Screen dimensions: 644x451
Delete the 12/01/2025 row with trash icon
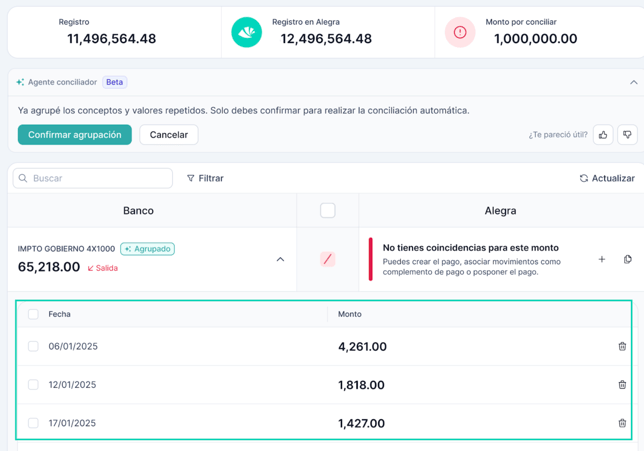622,385
